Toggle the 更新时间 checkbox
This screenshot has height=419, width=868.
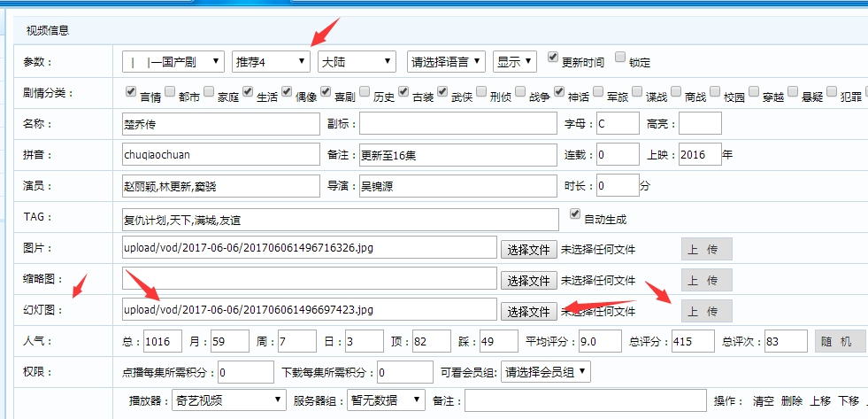pos(553,58)
